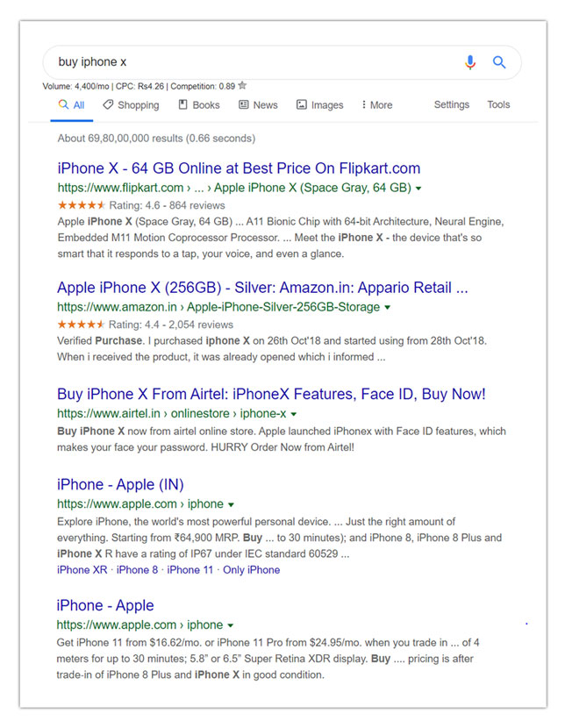Open the Amazon.in Apple iPhone X 256GB result
Viewport: 565px width, 728px height.
click(x=262, y=288)
